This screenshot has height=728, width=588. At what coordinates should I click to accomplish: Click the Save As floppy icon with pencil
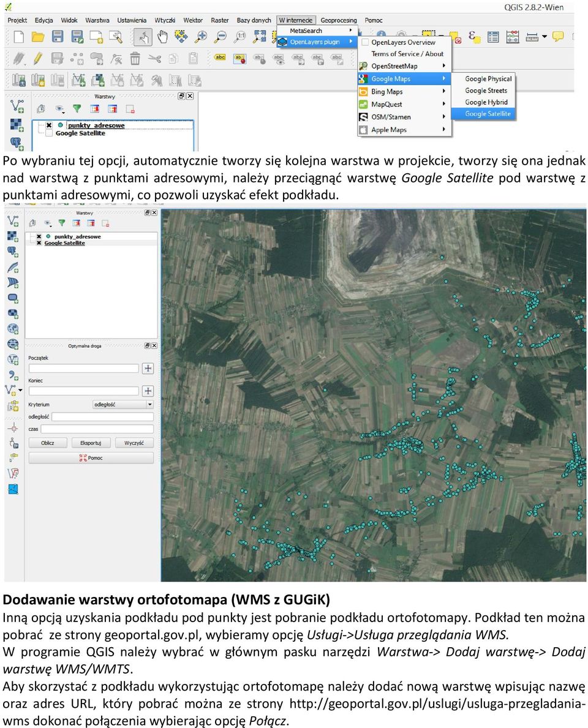(x=77, y=37)
